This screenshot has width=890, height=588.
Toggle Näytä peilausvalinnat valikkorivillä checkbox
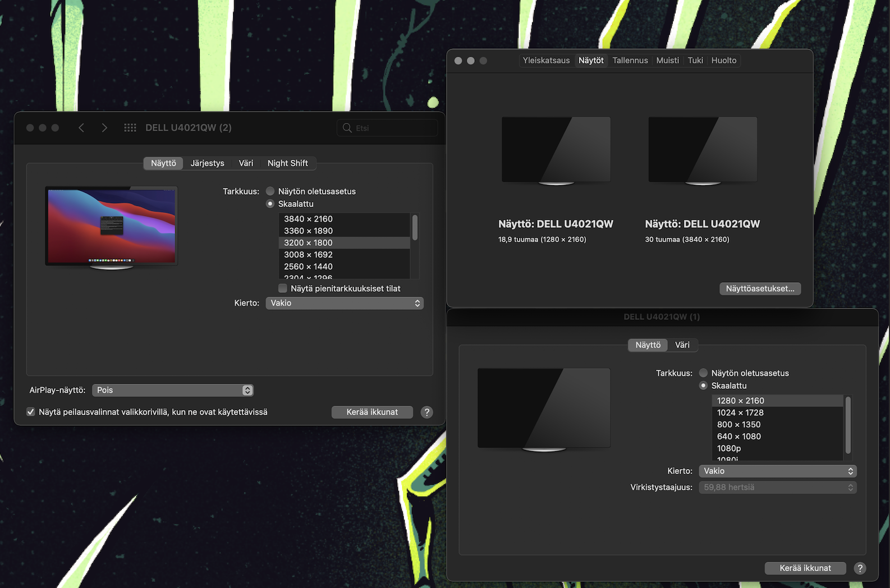coord(31,412)
